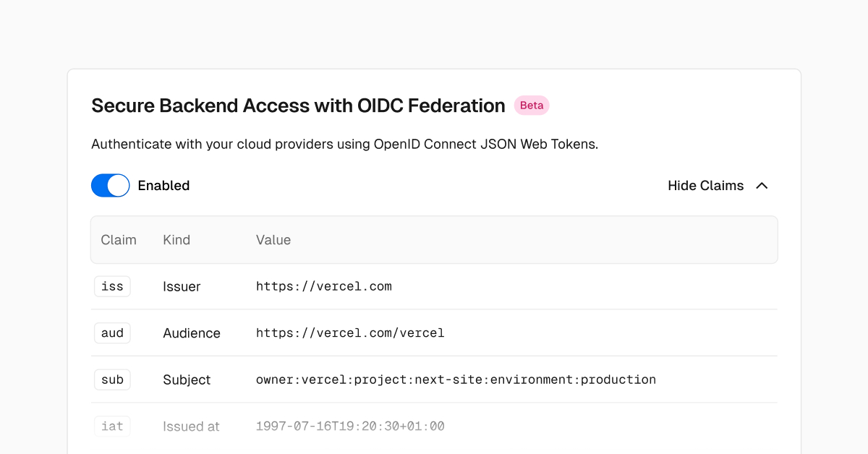
Task: Click the aud claim badge
Action: click(x=112, y=333)
